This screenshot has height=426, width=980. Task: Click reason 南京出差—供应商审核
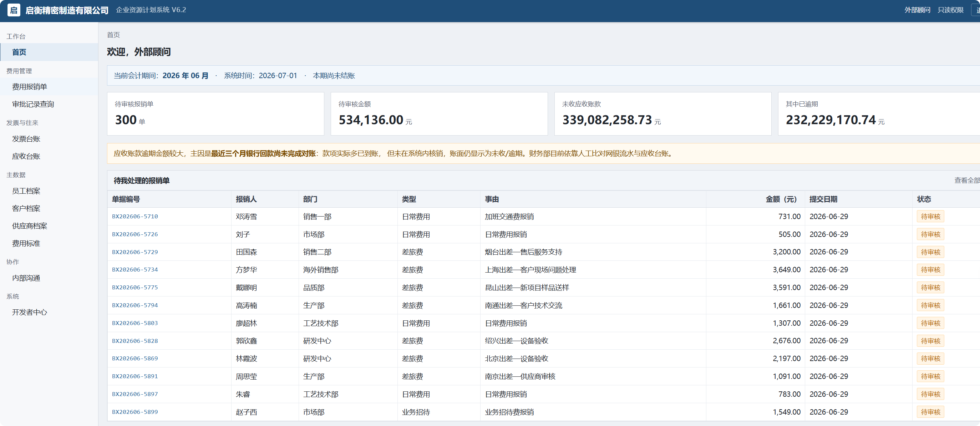tap(520, 376)
